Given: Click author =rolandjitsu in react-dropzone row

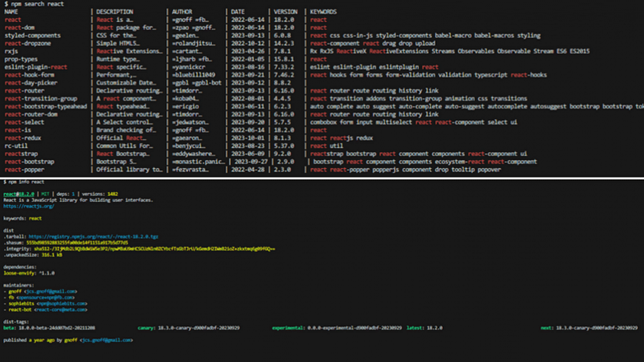Looking at the screenshot, I should pyautogui.click(x=194, y=43).
